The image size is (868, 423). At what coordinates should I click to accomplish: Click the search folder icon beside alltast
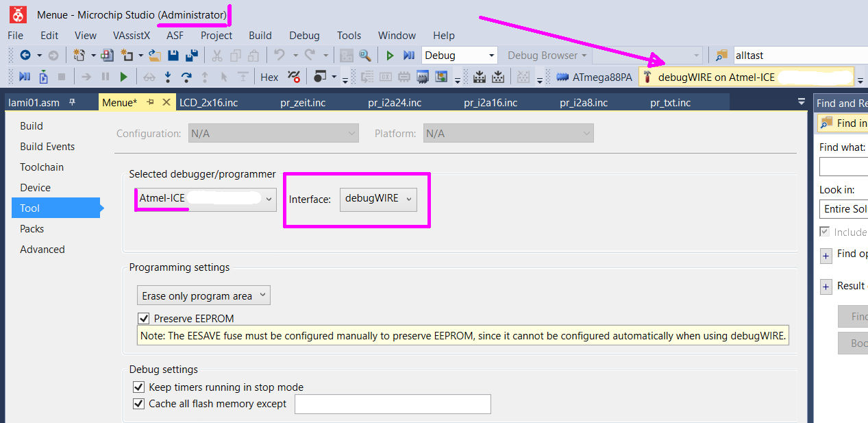[x=721, y=56]
